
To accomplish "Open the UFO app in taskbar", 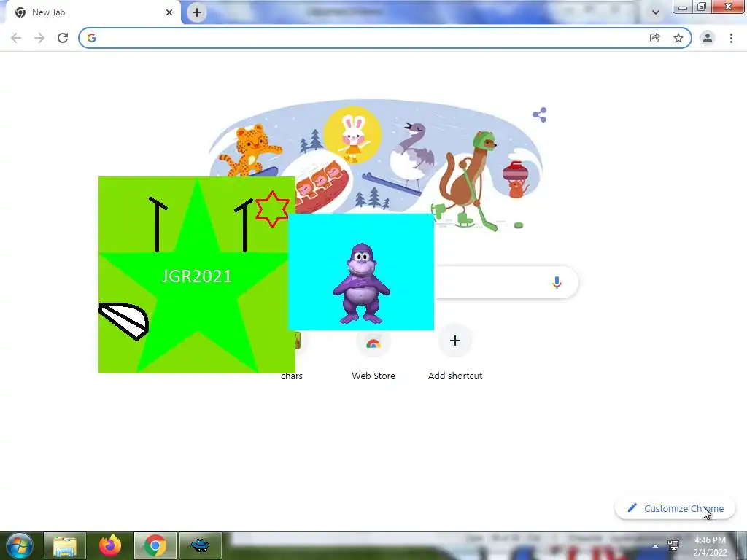I will [201, 545].
